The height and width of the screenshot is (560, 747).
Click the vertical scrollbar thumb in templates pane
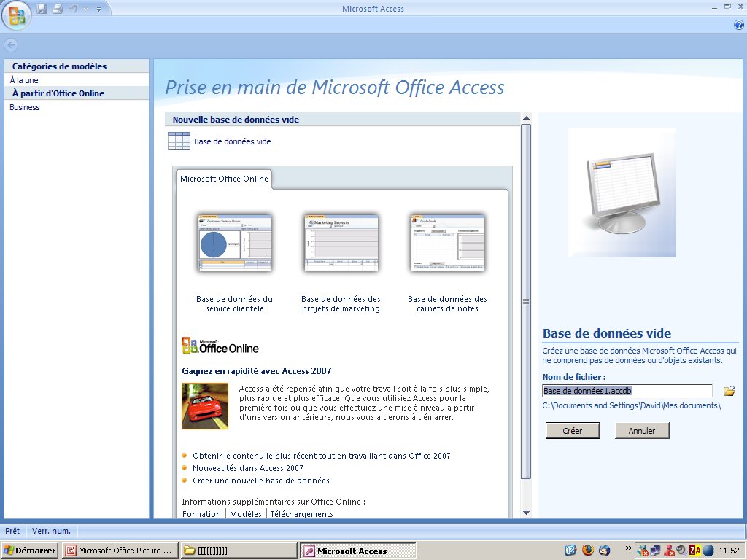point(526,301)
